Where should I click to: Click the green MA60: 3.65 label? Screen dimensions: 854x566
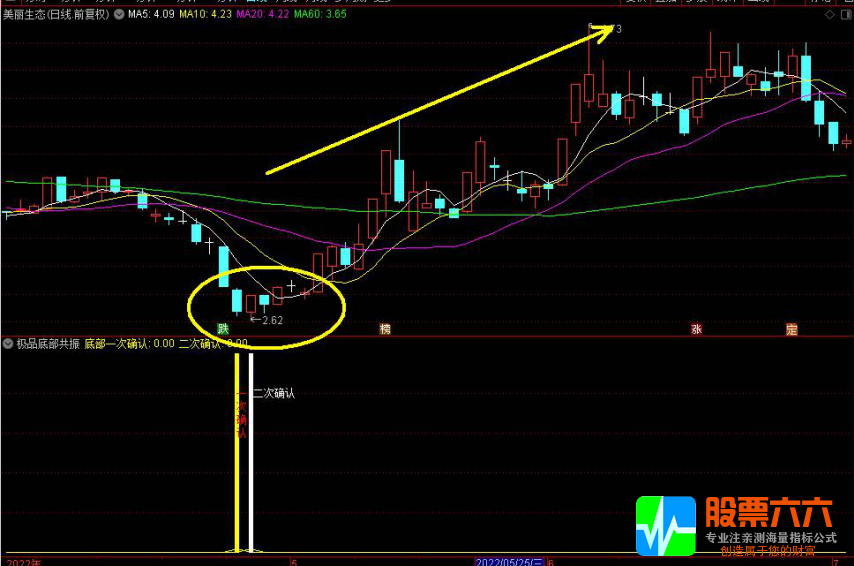point(320,14)
